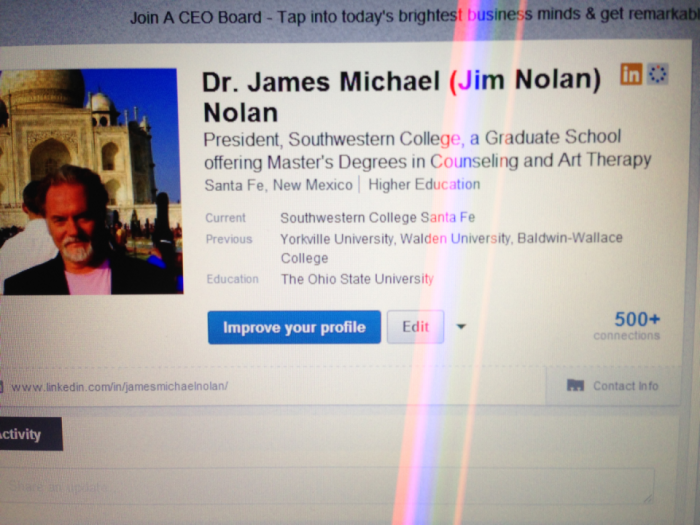Click 'Higher Education' industry text
Screen dimensions: 700x525
[x=424, y=184]
